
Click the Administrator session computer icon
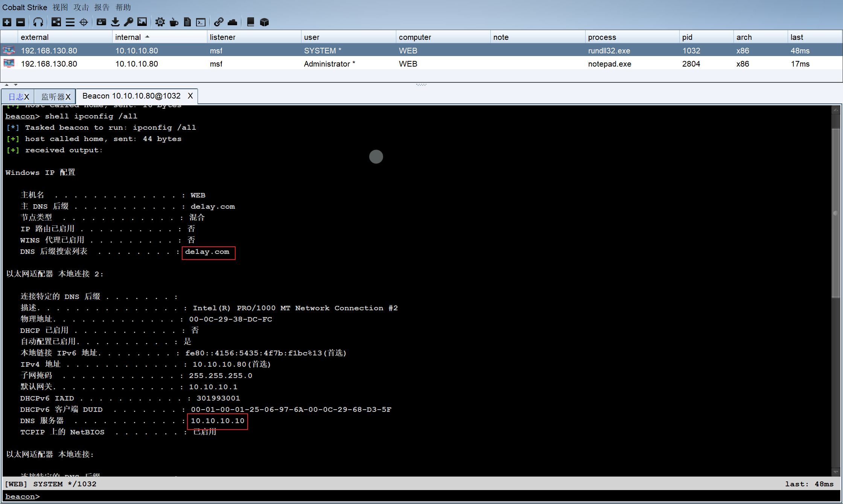click(x=9, y=64)
